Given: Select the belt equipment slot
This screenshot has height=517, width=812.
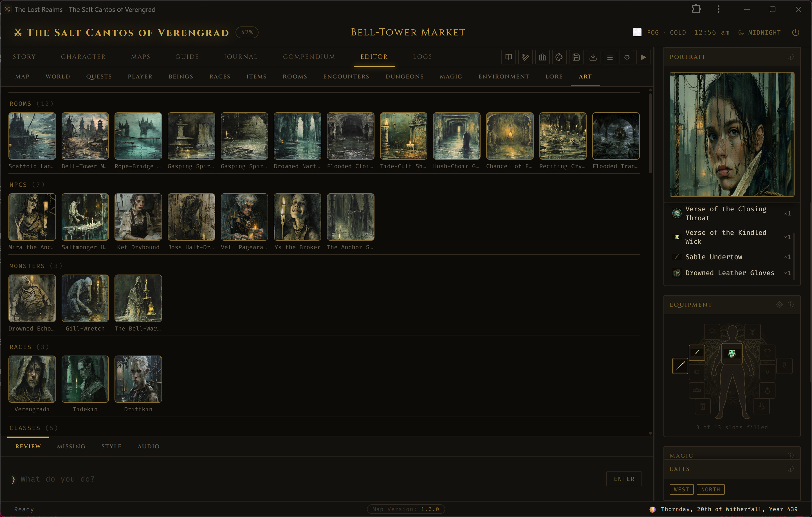Looking at the screenshot, I should 697,390.
